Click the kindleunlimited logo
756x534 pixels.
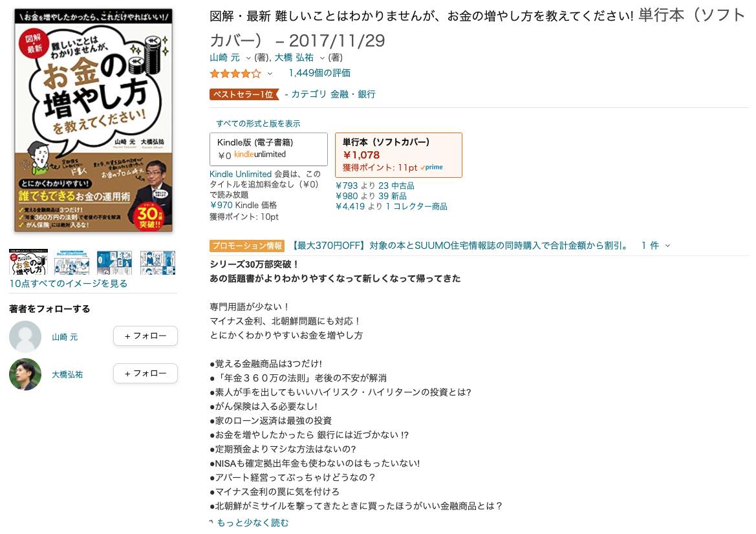(260, 155)
